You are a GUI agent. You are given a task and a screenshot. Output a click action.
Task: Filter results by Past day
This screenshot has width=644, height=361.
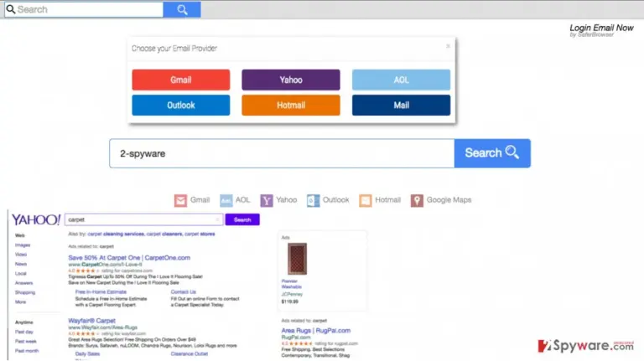point(24,332)
